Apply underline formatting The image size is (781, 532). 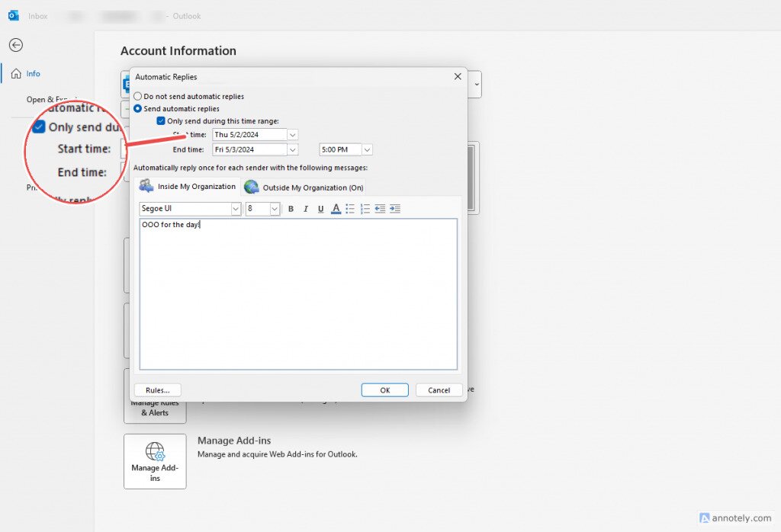(320, 209)
